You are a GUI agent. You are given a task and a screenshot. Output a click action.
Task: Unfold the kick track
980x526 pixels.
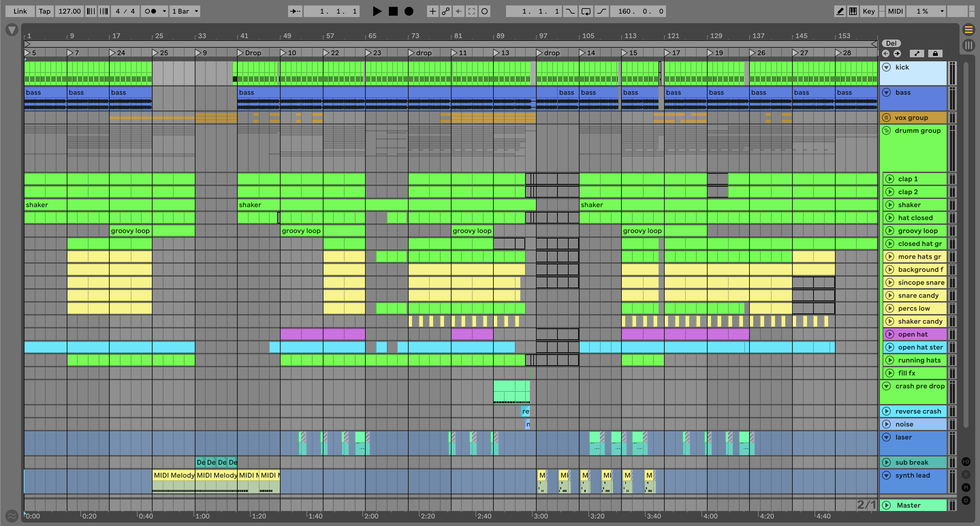click(886, 67)
